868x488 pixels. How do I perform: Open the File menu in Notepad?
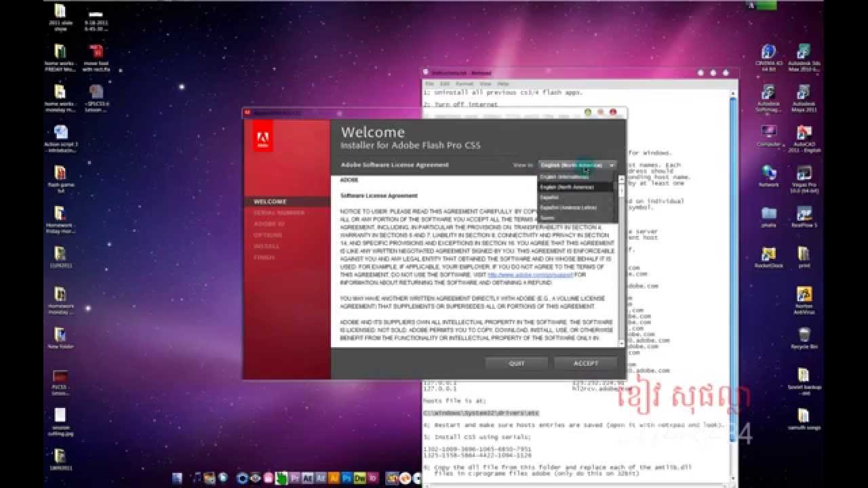pos(429,83)
